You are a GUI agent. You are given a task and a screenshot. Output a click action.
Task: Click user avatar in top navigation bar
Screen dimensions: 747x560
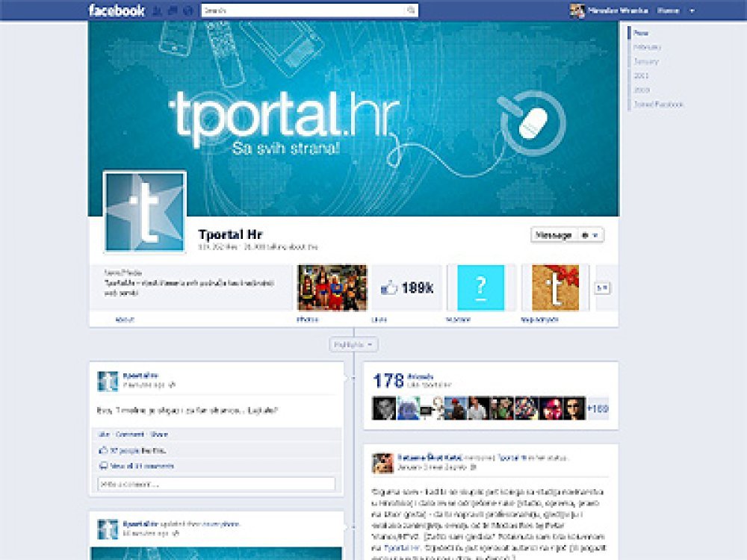tap(577, 10)
